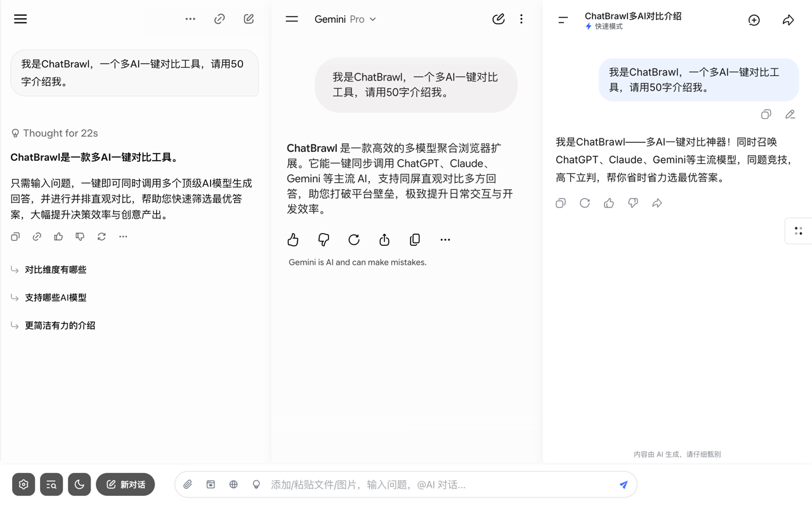
Task: Click the compose icon in the first chat's header
Action: pos(249,19)
